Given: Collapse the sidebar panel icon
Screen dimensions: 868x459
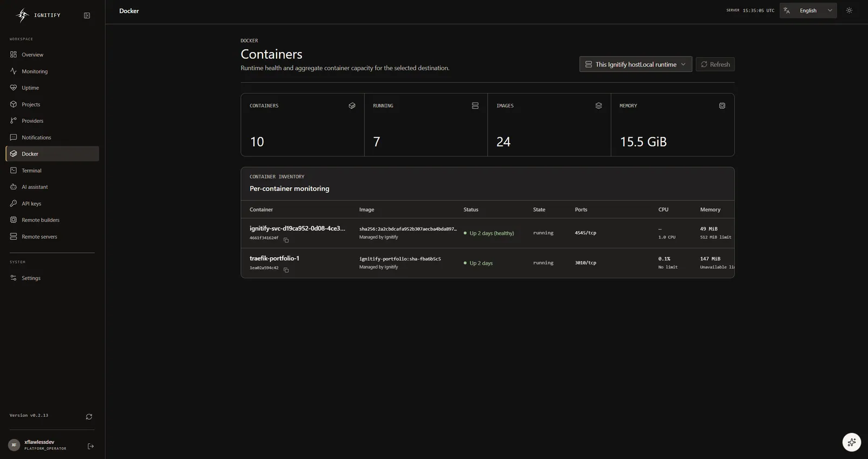Looking at the screenshot, I should 87,15.
